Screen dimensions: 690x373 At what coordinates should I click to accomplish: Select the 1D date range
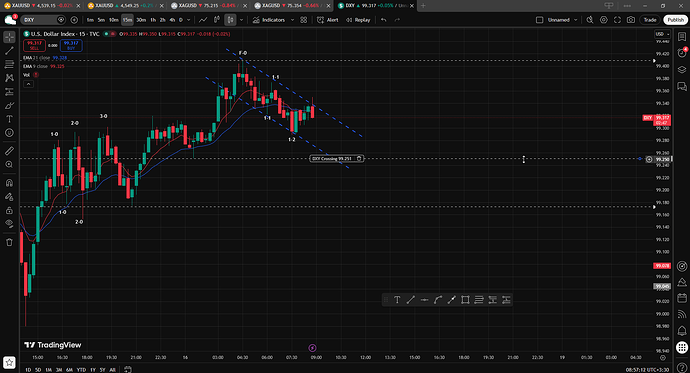(28, 369)
